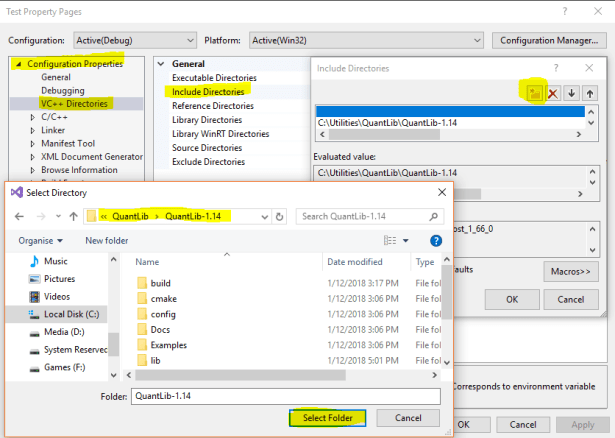Screen dimensions: 615x438
Task: Click OK in Include Directories dialog
Action: tap(512, 300)
